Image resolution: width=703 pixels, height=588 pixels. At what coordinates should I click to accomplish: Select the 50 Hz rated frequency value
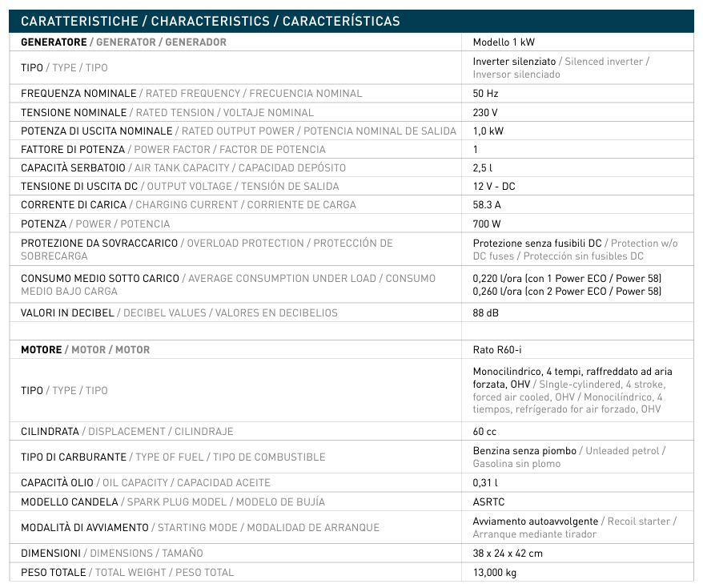(486, 94)
